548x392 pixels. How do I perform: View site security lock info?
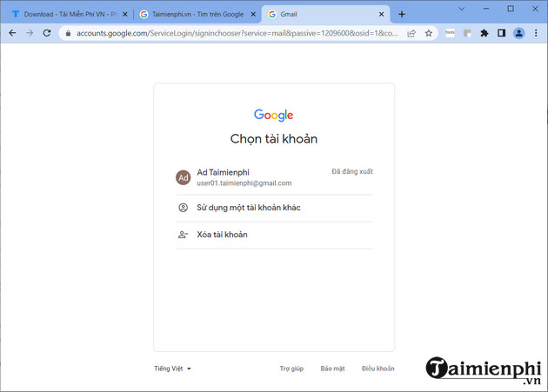click(68, 34)
